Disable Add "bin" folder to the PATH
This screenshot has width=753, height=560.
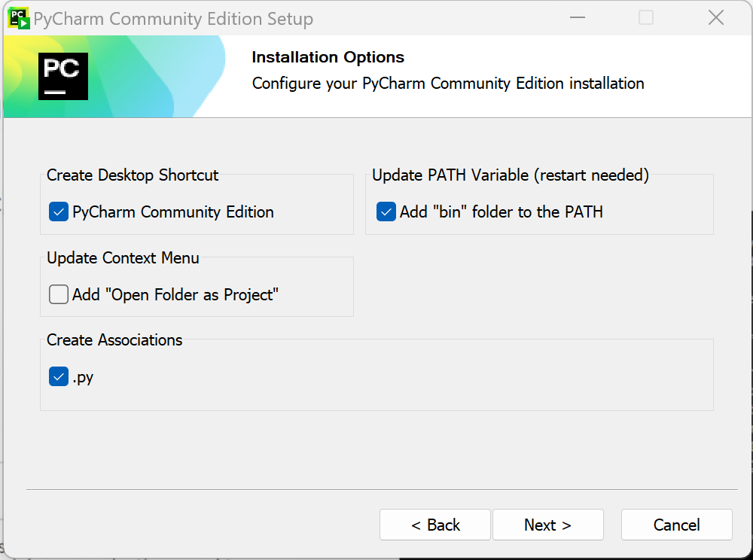pos(386,212)
